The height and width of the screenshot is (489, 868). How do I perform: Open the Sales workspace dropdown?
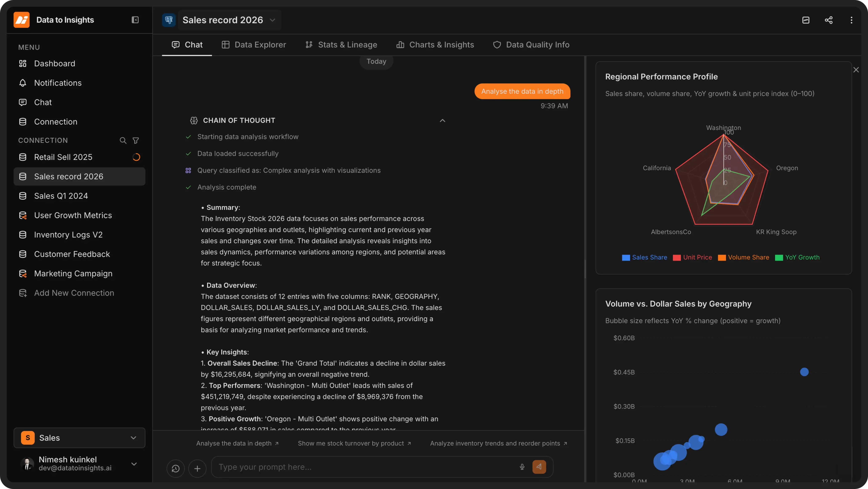pos(80,438)
